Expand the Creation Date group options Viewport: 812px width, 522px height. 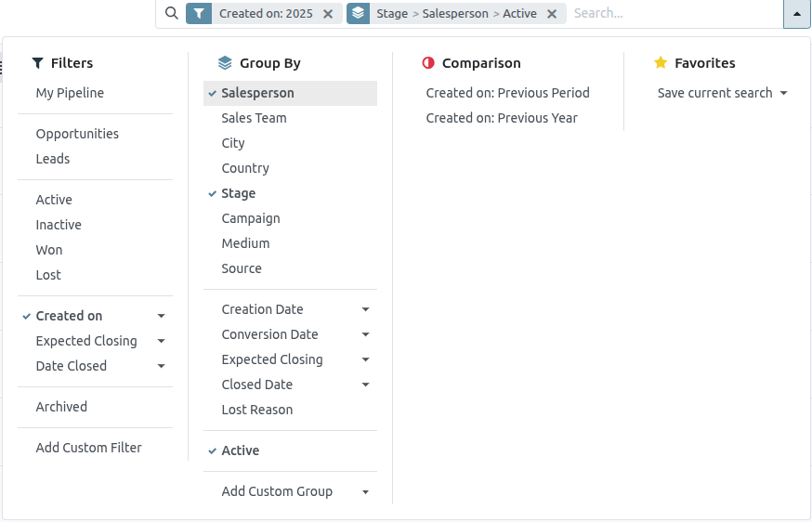[365, 309]
